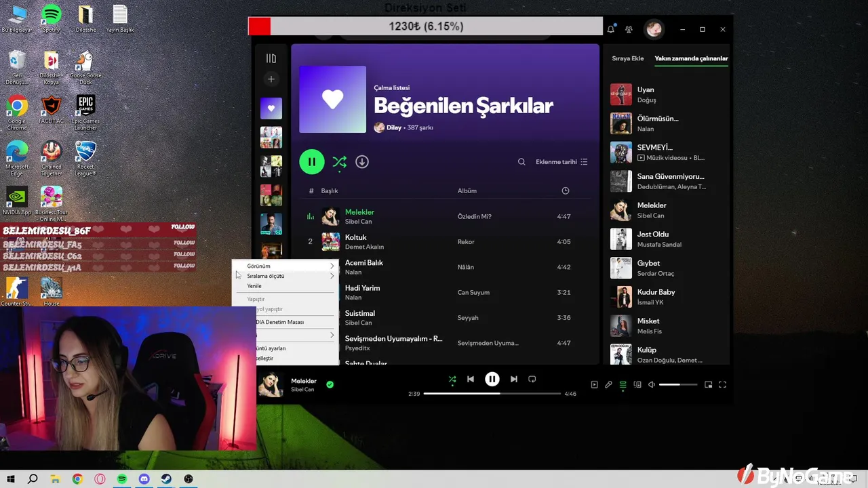Toggle the green shuffle icon beside the big play button
868x488 pixels.
[x=339, y=162]
